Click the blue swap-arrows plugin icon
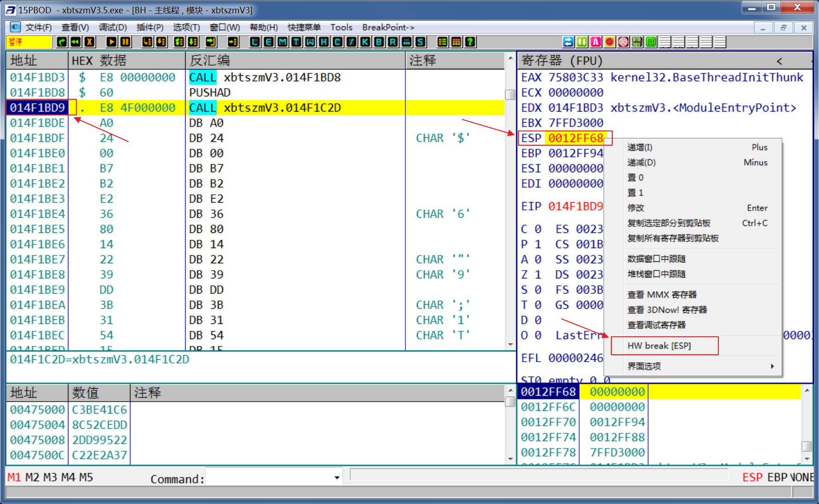Screen dimensions: 819x504 click(569, 42)
